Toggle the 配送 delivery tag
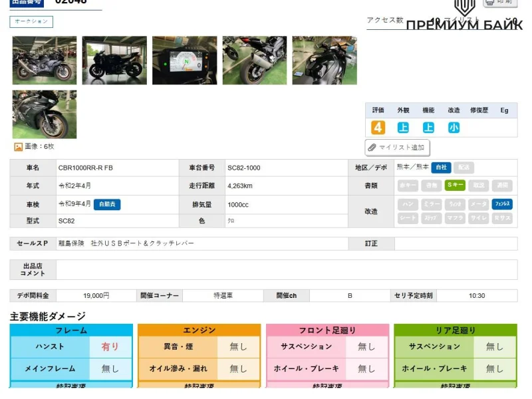 click(464, 168)
